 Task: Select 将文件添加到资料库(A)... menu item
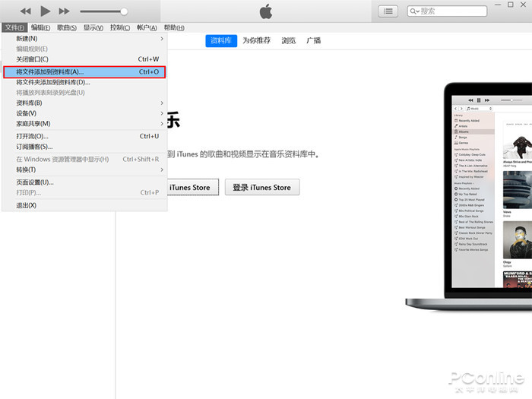click(84, 72)
